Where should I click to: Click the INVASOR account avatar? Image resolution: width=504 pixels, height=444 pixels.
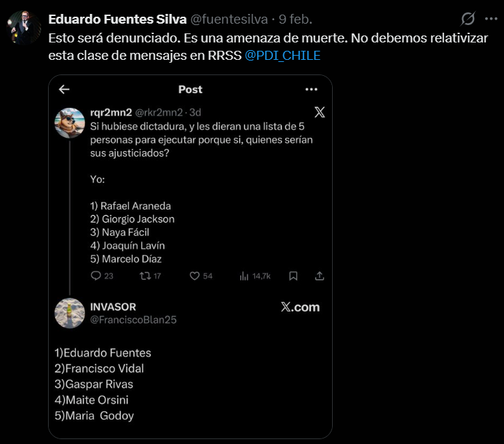pyautogui.click(x=70, y=313)
